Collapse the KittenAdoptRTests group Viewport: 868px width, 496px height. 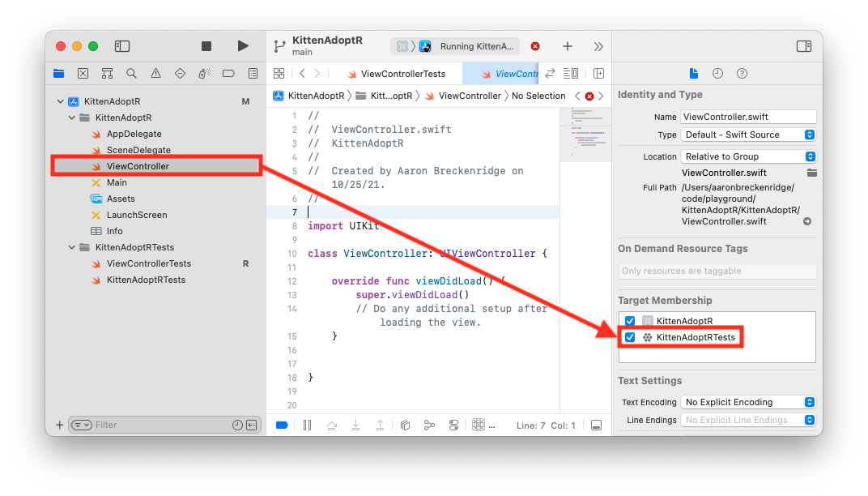72,247
